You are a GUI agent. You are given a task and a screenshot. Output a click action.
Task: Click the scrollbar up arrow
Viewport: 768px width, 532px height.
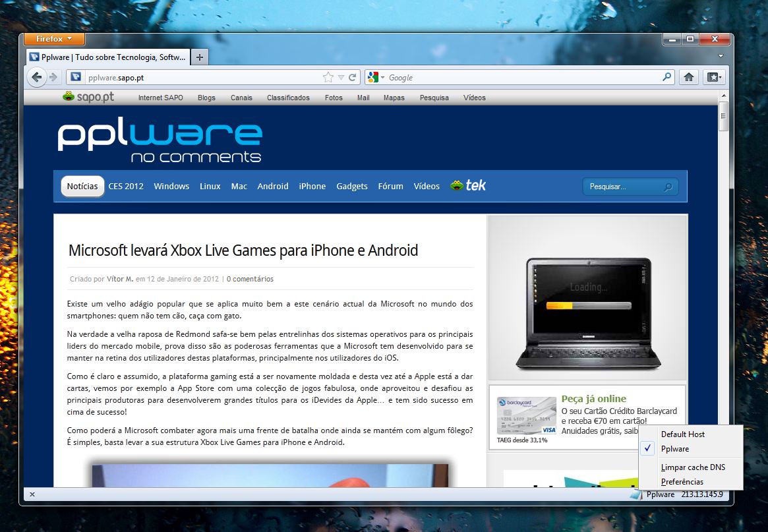pyautogui.click(x=723, y=95)
